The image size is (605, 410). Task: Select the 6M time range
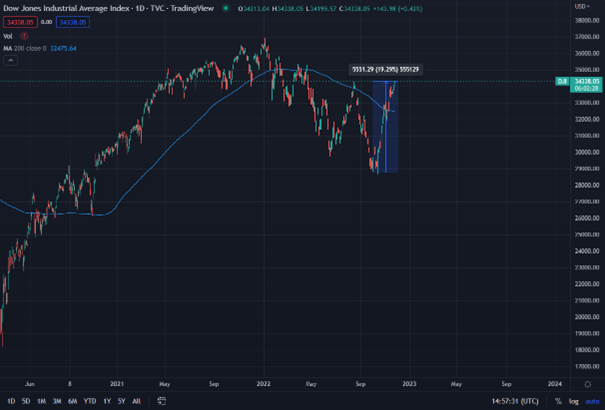coord(72,401)
